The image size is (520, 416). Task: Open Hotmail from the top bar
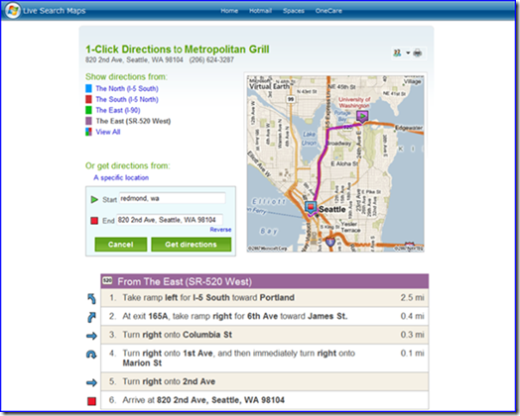[x=260, y=11]
